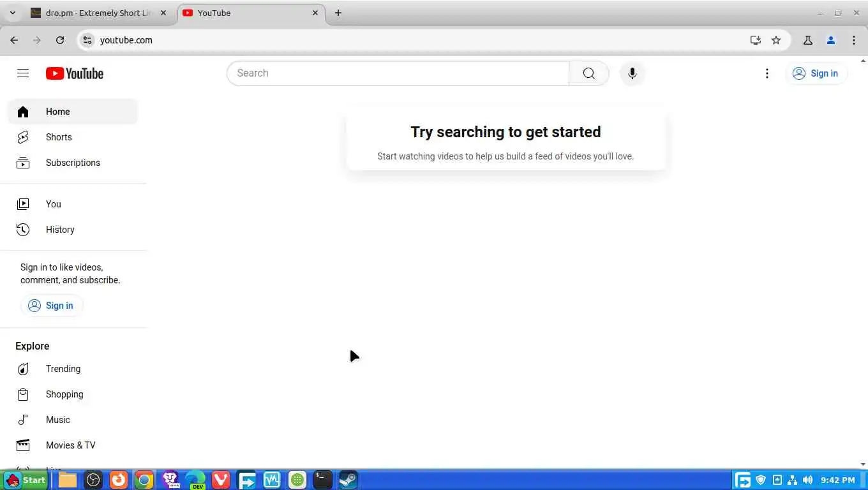Click the page scrollbar down arrow

coord(863,465)
